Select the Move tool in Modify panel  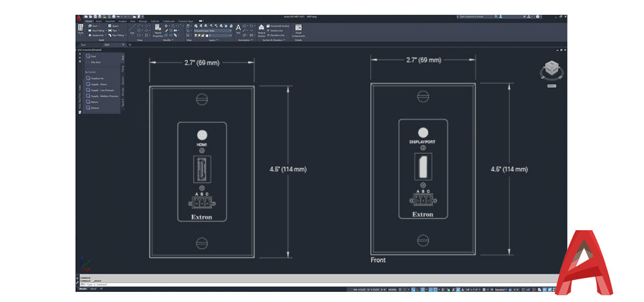pos(166,26)
